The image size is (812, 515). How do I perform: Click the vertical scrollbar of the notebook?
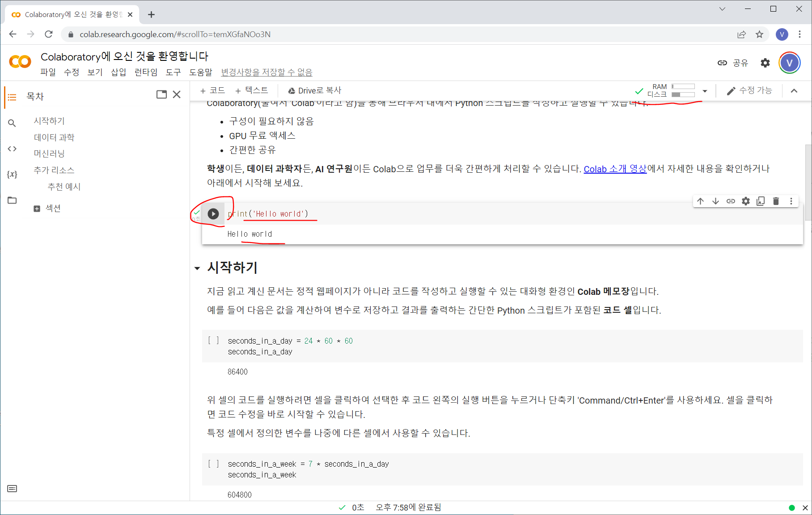tap(808, 182)
